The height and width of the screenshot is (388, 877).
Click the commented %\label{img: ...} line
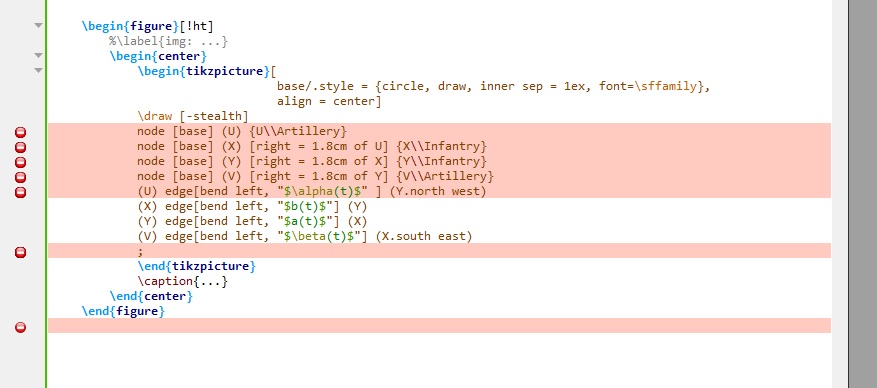coord(169,41)
